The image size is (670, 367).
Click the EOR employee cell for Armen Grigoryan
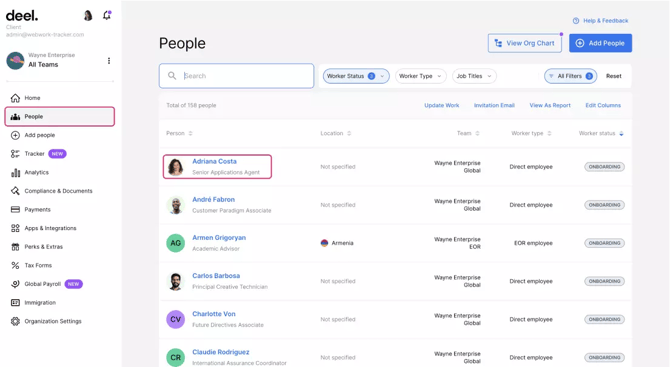533,243
